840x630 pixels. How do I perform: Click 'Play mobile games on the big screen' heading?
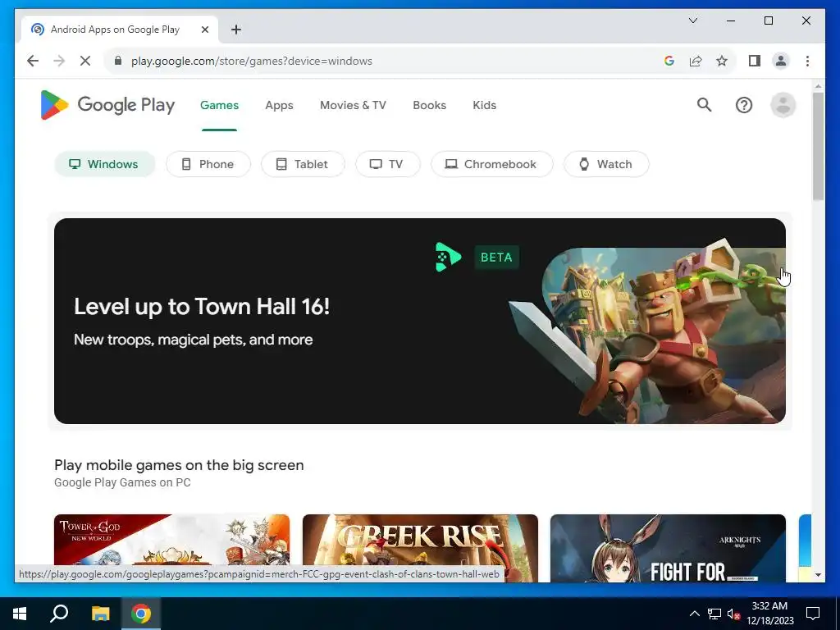point(179,465)
